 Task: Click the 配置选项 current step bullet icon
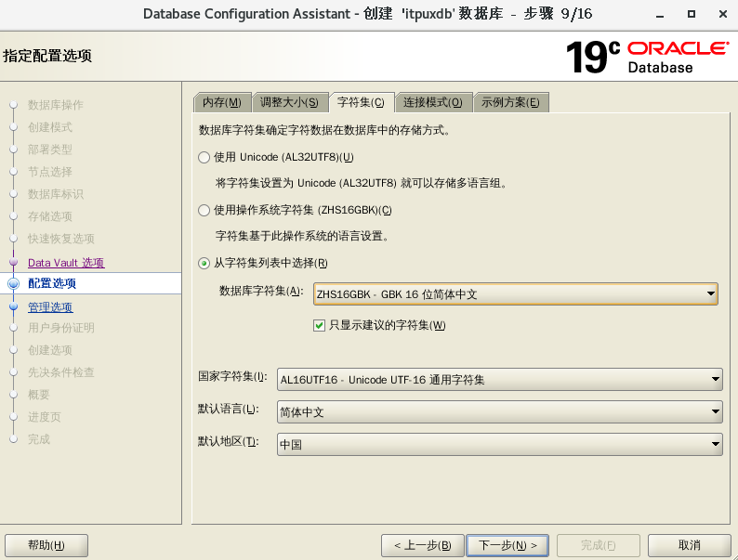[14, 283]
